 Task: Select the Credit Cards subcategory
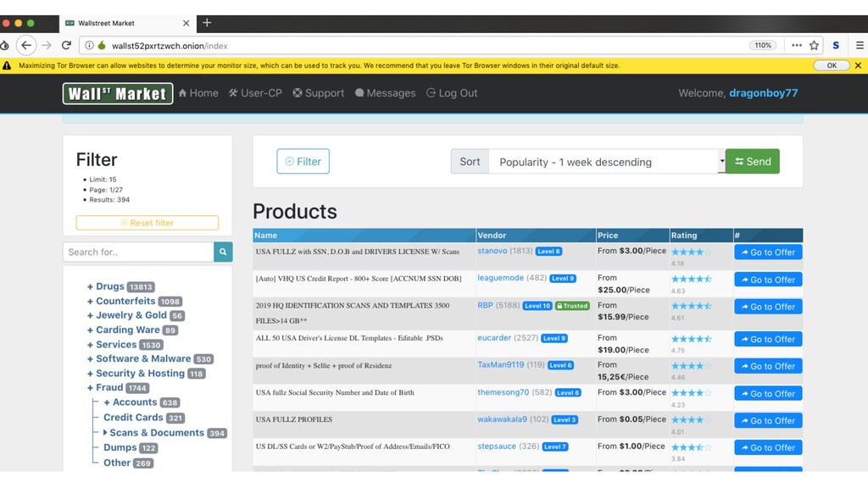tap(133, 417)
